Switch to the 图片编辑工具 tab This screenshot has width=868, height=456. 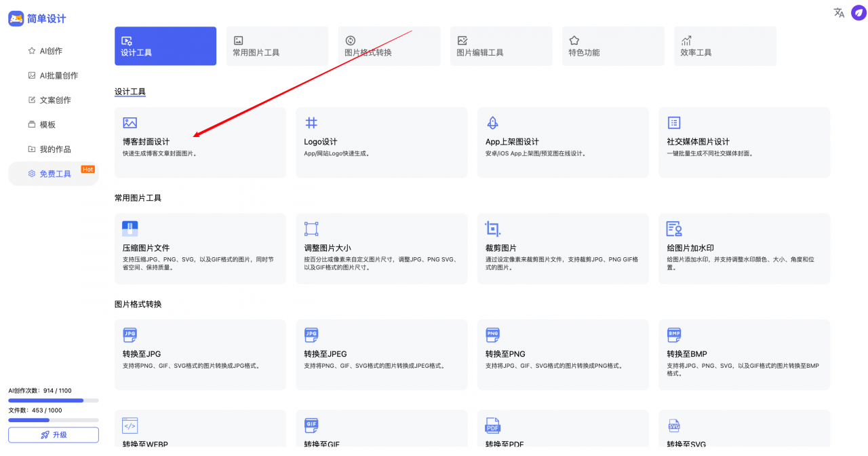click(501, 46)
